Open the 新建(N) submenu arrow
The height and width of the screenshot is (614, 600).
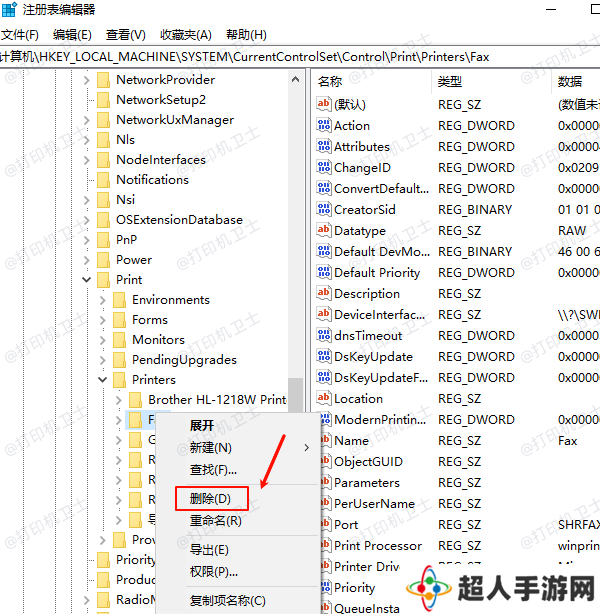(x=306, y=448)
